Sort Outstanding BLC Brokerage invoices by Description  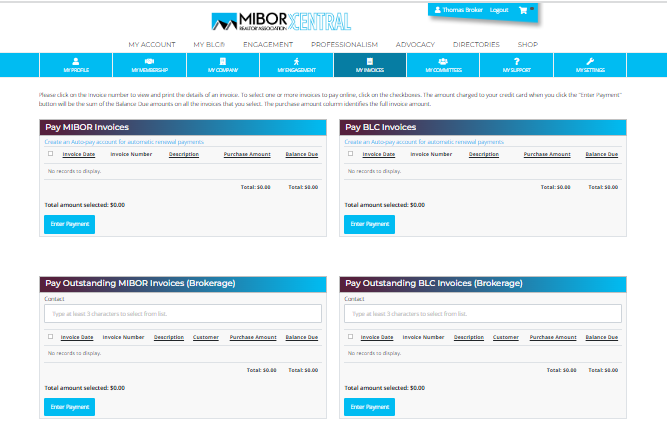(469, 337)
